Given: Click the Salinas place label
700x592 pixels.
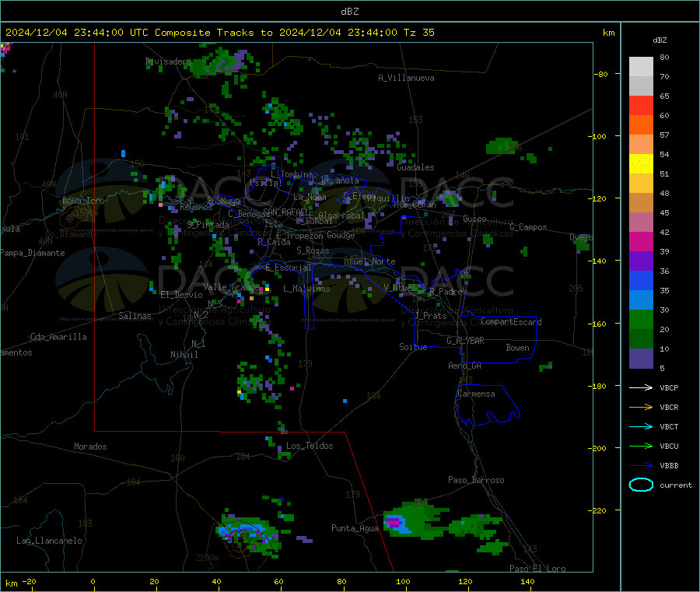Looking at the screenshot, I should (x=135, y=316).
